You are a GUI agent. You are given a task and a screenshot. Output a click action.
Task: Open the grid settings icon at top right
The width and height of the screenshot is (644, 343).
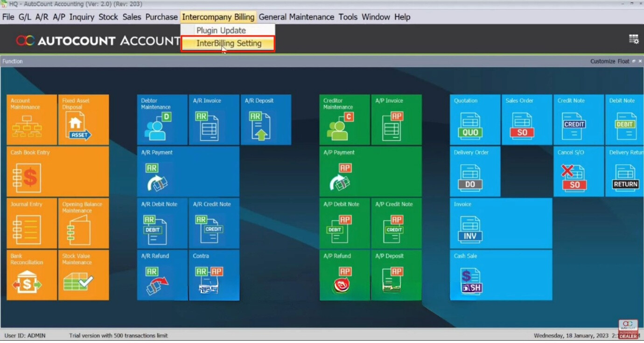click(x=634, y=39)
